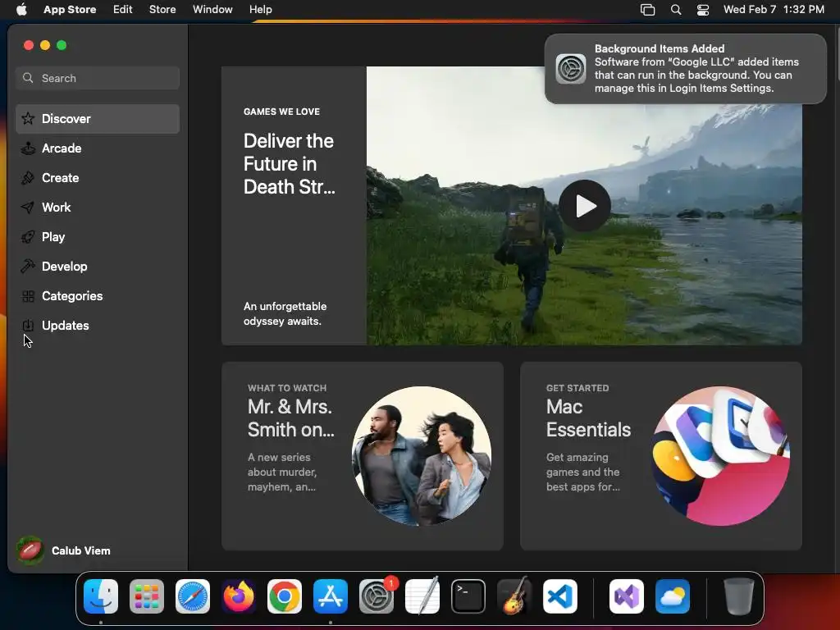Launch Firefox from the dock

[239, 596]
